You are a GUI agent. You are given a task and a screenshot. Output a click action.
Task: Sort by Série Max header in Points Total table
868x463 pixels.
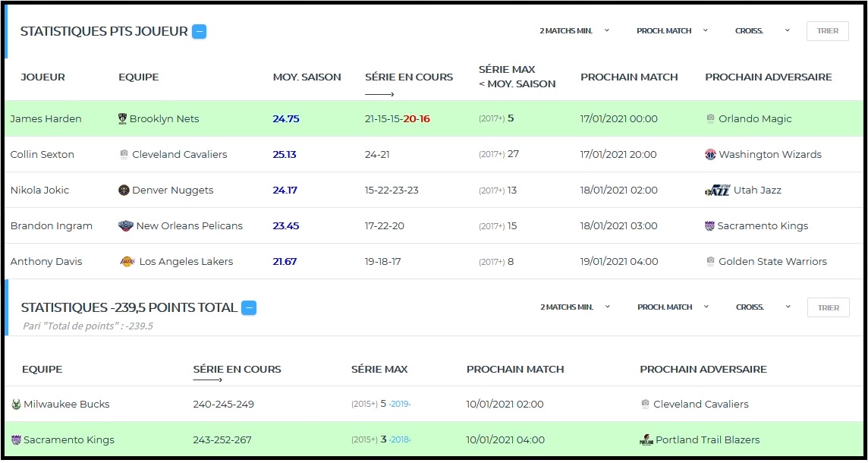coord(379,369)
